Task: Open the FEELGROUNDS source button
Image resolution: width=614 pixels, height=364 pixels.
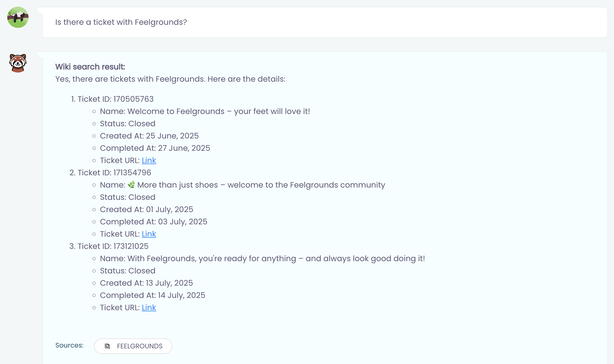Action: (x=133, y=346)
